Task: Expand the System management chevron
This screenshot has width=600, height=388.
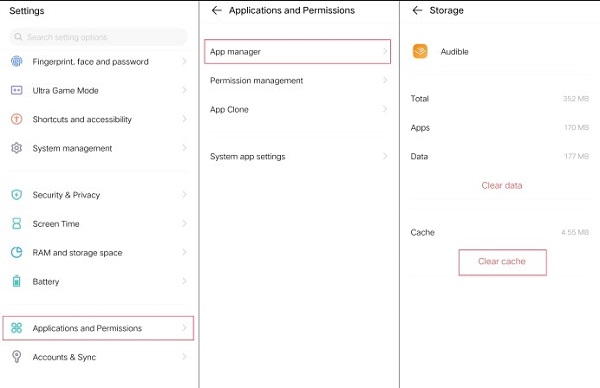Action: 184,148
